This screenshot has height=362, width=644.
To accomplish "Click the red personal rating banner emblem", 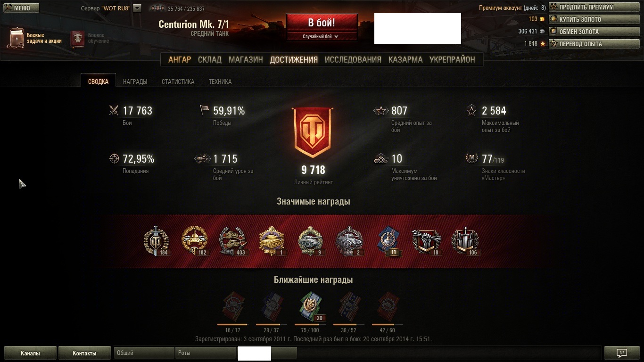I will point(311,133).
